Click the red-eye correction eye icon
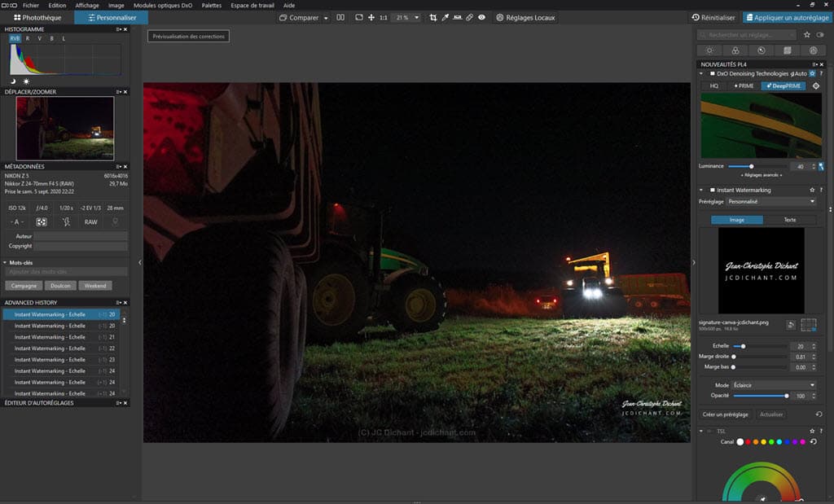Screen dimensions: 834x504 pos(482,18)
